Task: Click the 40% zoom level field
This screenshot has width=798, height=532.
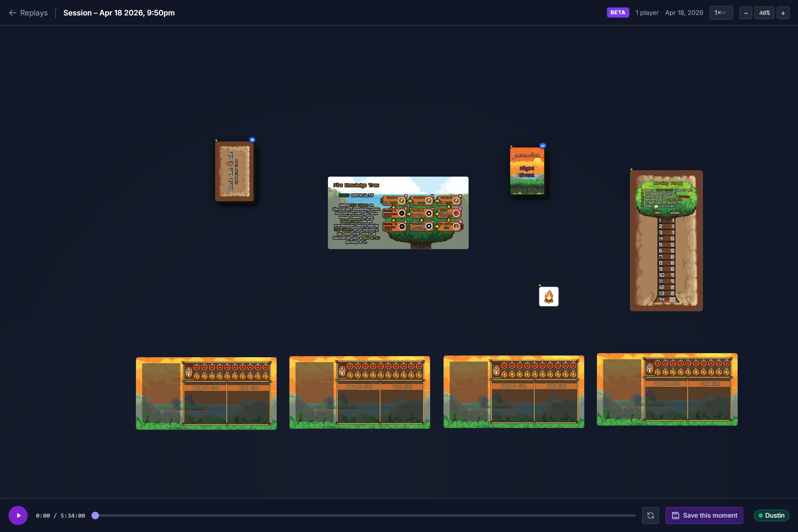Action: pyautogui.click(x=764, y=13)
